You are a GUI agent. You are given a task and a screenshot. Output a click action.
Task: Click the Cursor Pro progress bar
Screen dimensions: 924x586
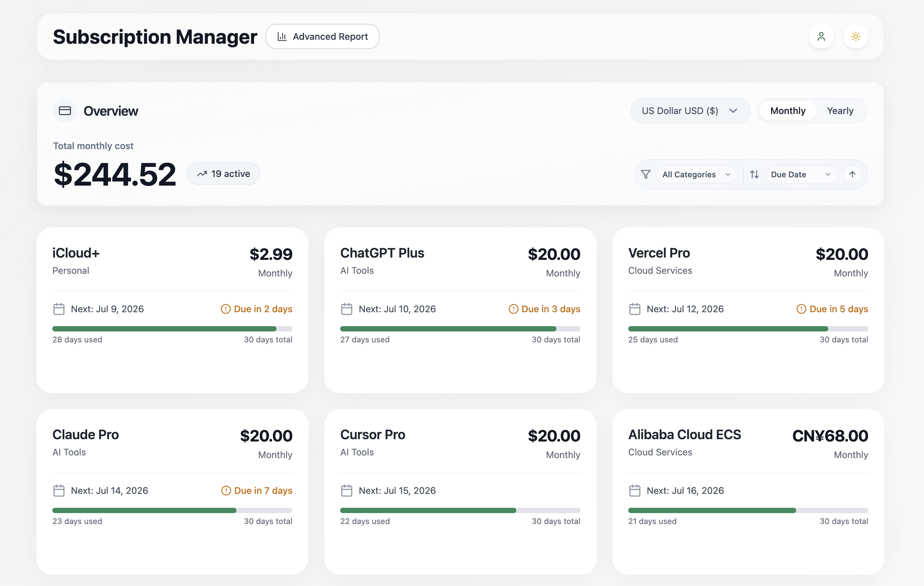pyautogui.click(x=460, y=510)
